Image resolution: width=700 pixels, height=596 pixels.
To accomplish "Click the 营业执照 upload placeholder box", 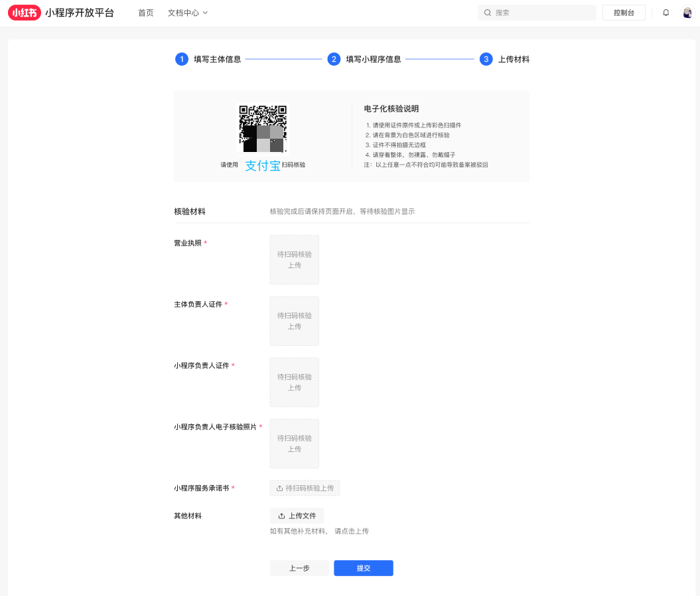I will [294, 260].
